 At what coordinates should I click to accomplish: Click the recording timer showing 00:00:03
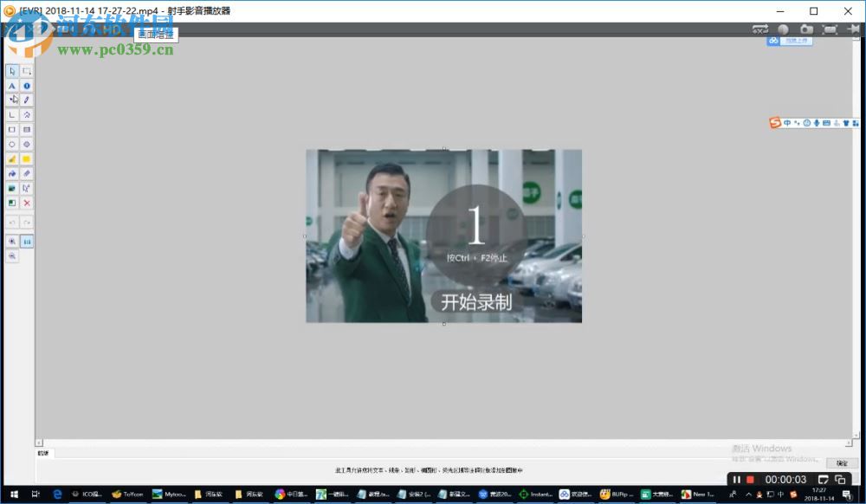(x=786, y=479)
